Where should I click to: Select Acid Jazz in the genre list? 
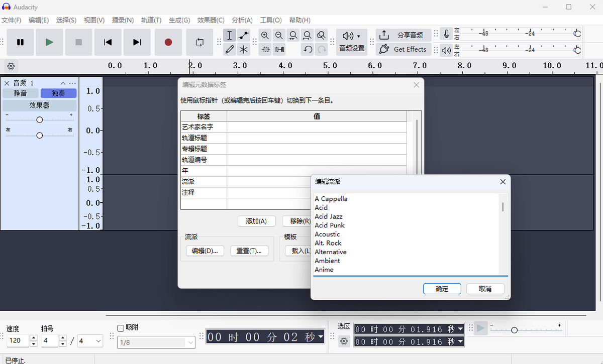328,216
